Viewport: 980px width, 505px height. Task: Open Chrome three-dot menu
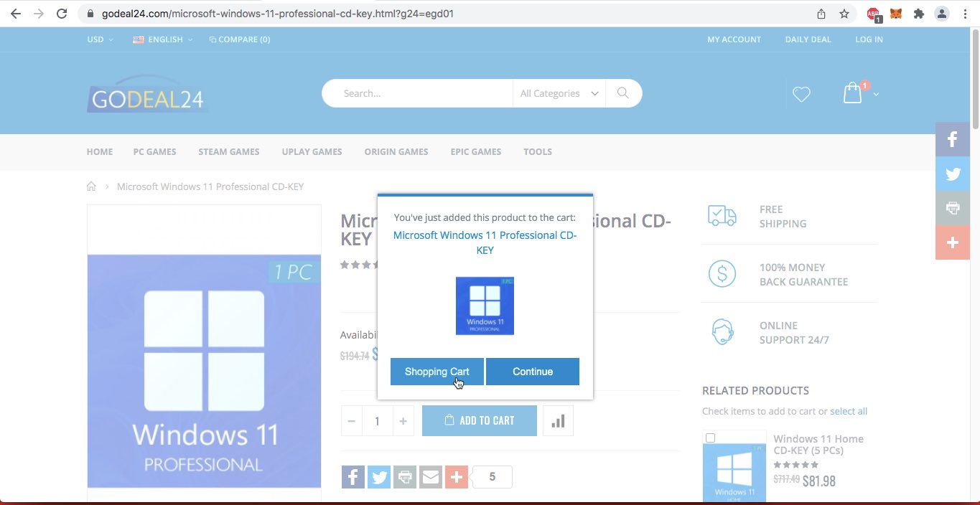[x=964, y=14]
